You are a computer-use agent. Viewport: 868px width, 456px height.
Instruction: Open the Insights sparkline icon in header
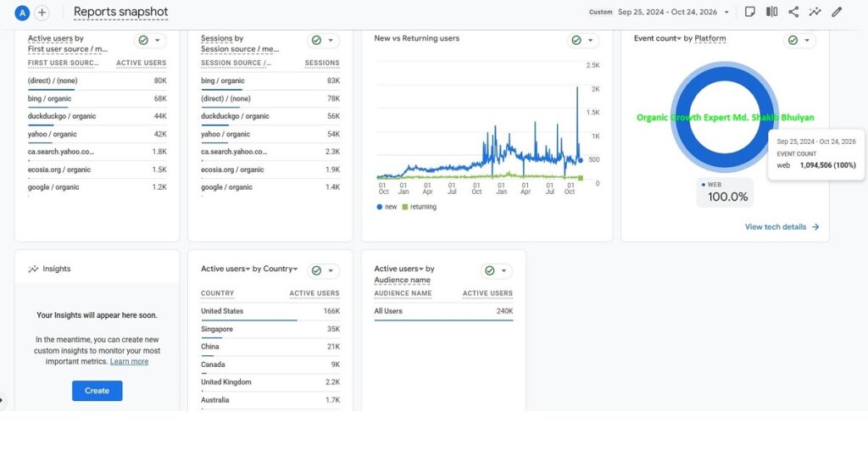click(x=815, y=12)
